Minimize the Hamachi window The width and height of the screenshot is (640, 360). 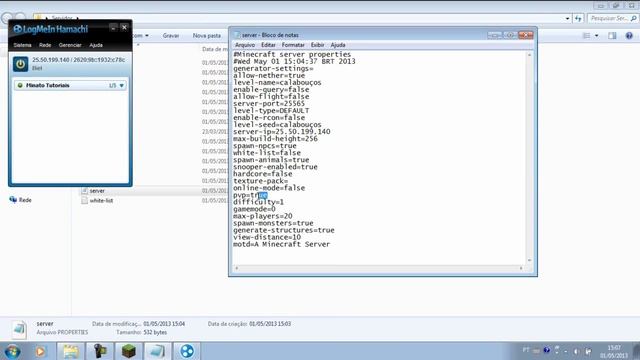tap(113, 28)
